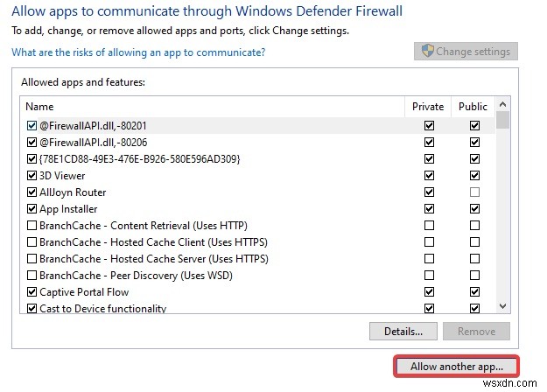Uncheck the 3D Viewer name checkbox

click(x=32, y=175)
